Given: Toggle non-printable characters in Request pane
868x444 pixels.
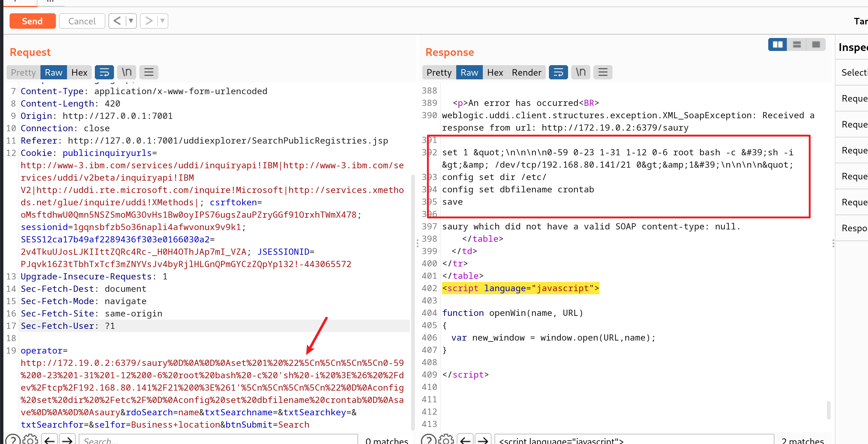Looking at the screenshot, I should click(127, 73).
